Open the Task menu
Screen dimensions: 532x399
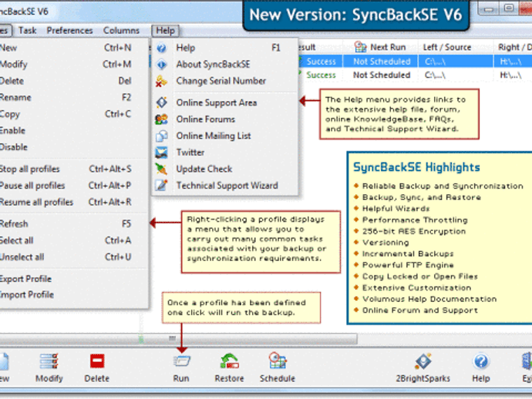[27, 31]
